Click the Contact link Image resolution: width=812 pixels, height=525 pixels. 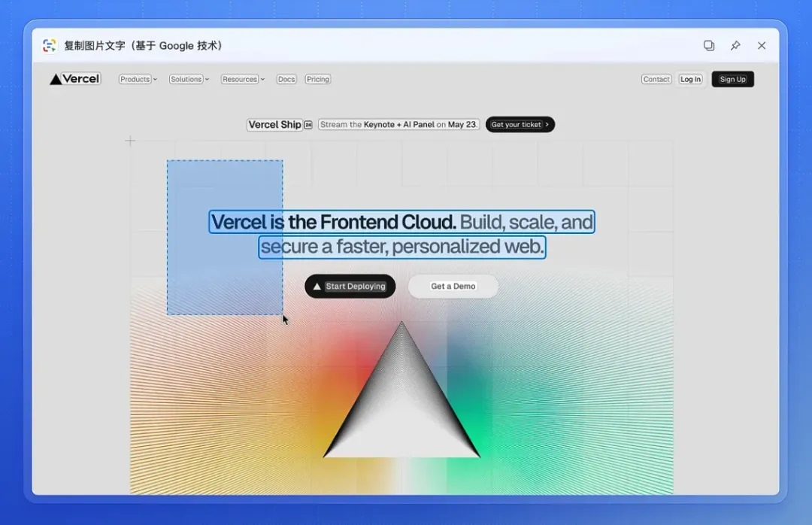tap(656, 79)
